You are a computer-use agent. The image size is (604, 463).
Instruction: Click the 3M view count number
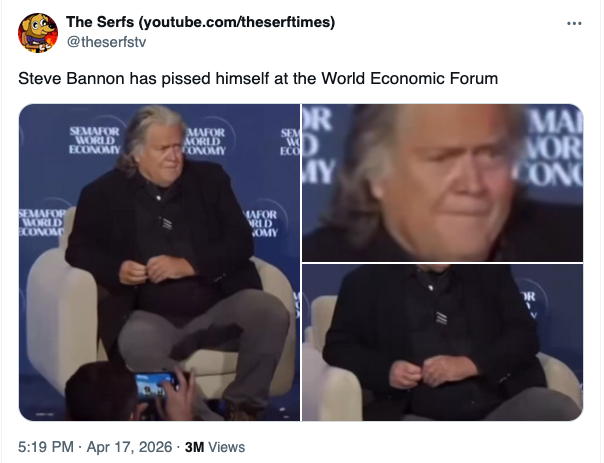coord(195,447)
